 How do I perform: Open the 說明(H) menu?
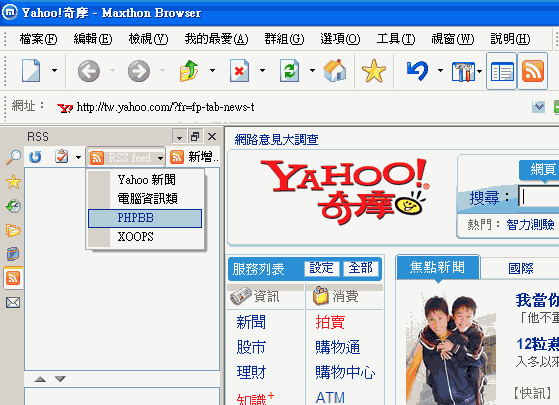pos(510,39)
